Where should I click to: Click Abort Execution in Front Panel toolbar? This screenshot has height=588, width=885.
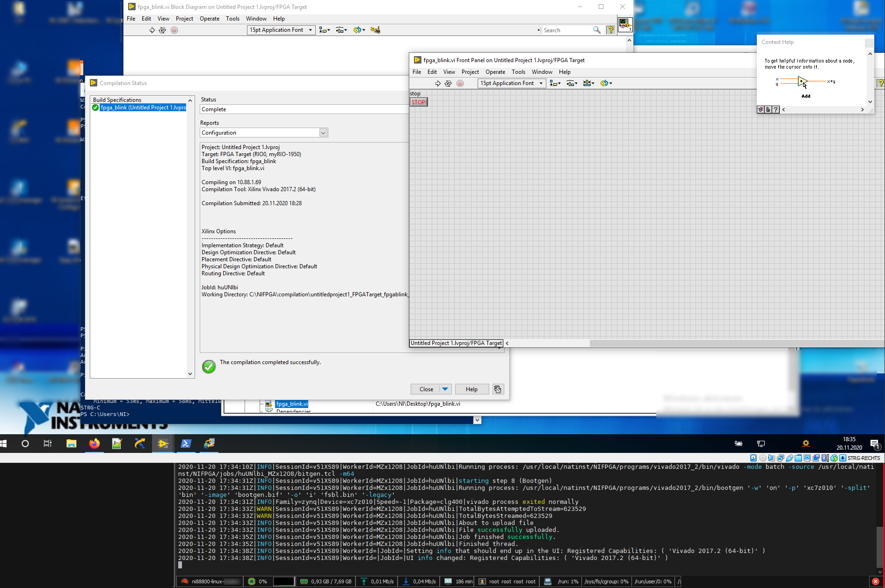click(460, 83)
